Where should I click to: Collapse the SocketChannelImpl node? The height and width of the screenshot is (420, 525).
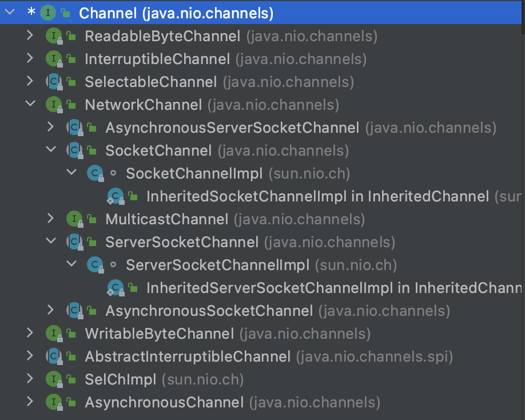(71, 173)
